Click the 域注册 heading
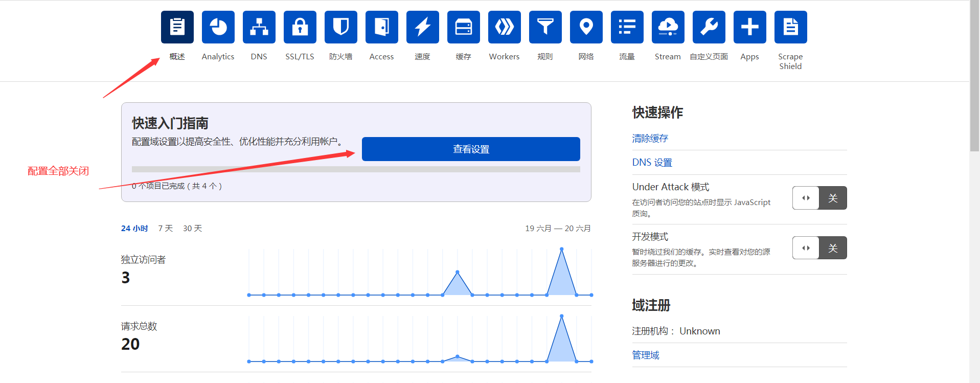Screen dimensions: 980x383 [x=651, y=305]
